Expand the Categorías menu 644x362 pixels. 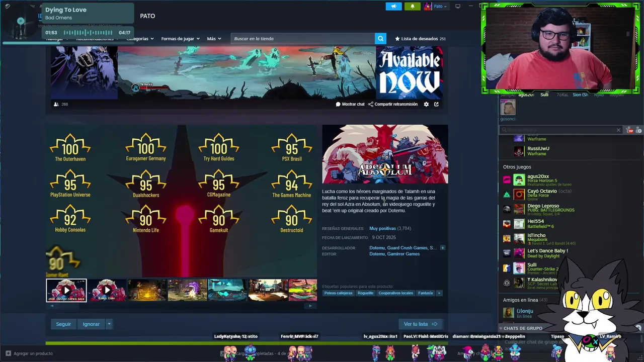[x=140, y=39]
